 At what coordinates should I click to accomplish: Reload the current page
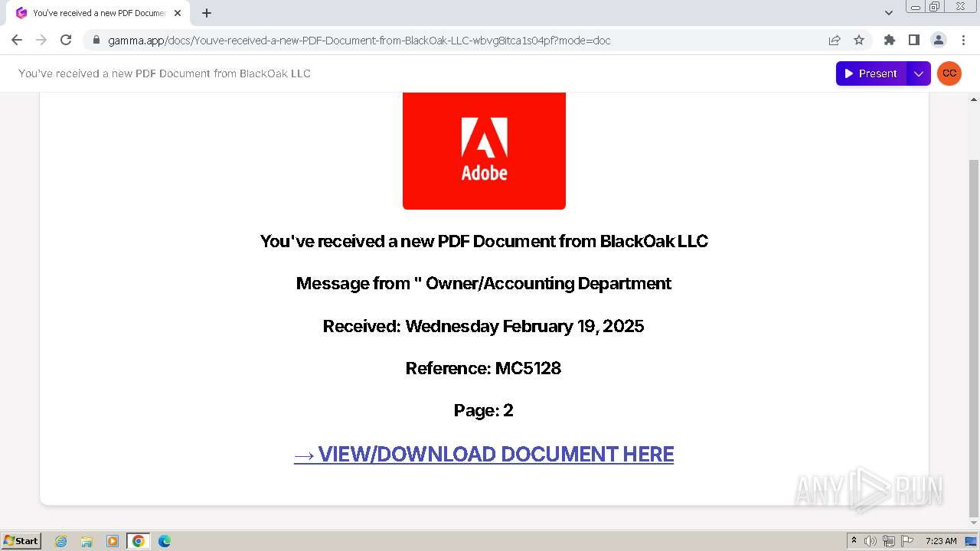(66, 40)
